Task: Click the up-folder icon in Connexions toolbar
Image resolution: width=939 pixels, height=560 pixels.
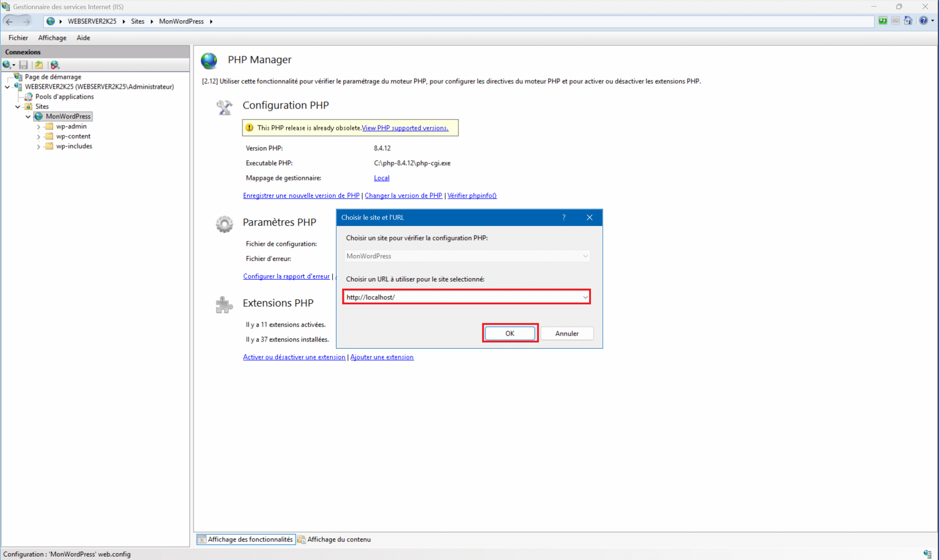Action: click(39, 65)
